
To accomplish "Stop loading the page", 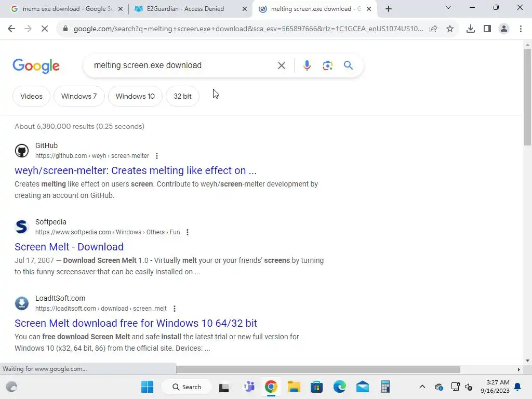I will pos(45,29).
